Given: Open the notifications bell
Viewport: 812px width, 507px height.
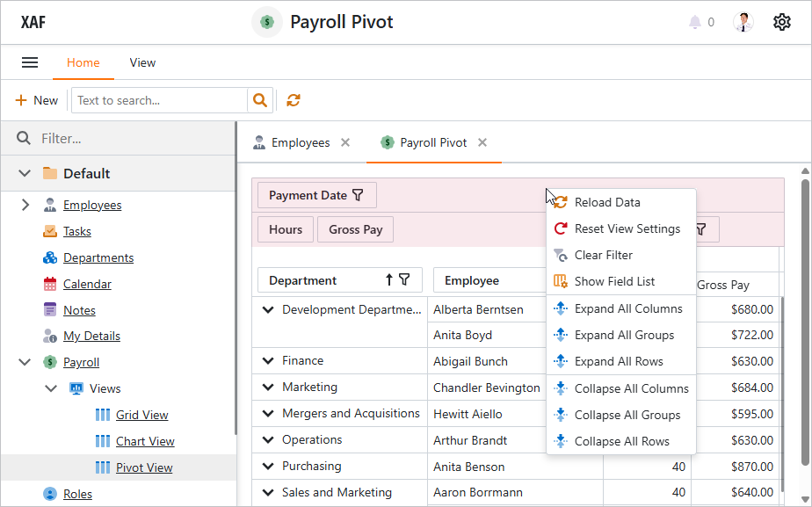Looking at the screenshot, I should 695,22.
